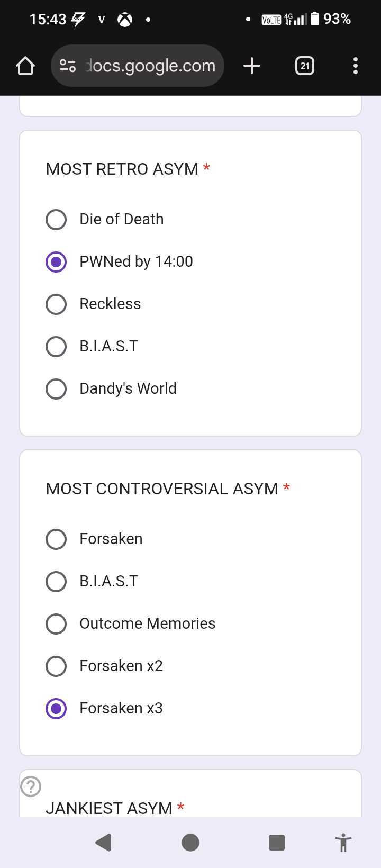The width and height of the screenshot is (381, 868).
Task: Pick B.I.A.S.T under Most Retro Asym
Action: point(56,347)
